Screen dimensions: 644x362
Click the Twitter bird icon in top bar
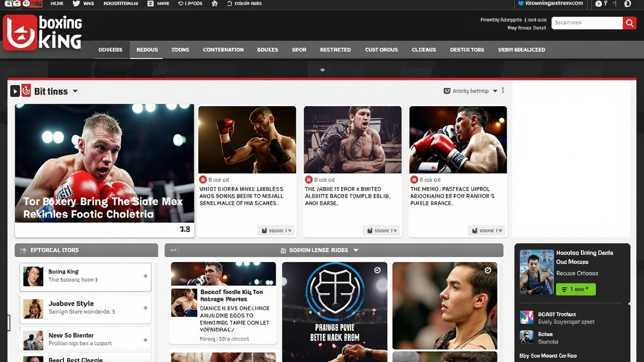click(x=76, y=3)
